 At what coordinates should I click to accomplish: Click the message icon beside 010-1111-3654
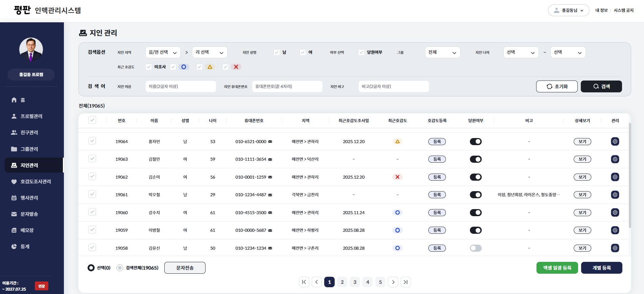click(x=270, y=159)
